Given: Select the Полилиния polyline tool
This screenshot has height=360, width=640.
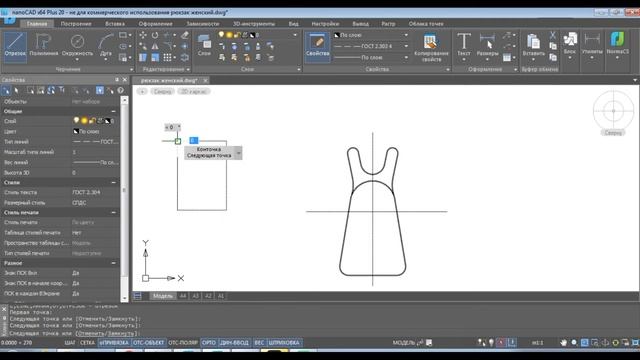Looking at the screenshot, I should [x=44, y=46].
